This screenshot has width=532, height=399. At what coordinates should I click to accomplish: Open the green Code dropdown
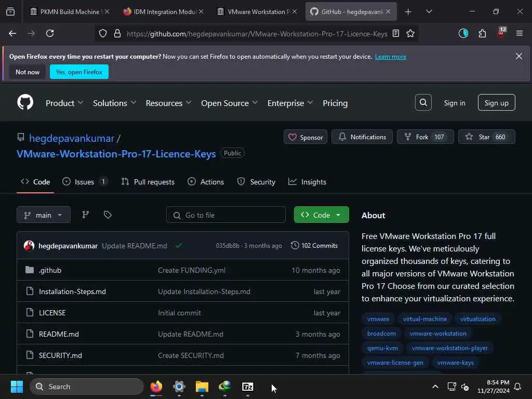[321, 215]
